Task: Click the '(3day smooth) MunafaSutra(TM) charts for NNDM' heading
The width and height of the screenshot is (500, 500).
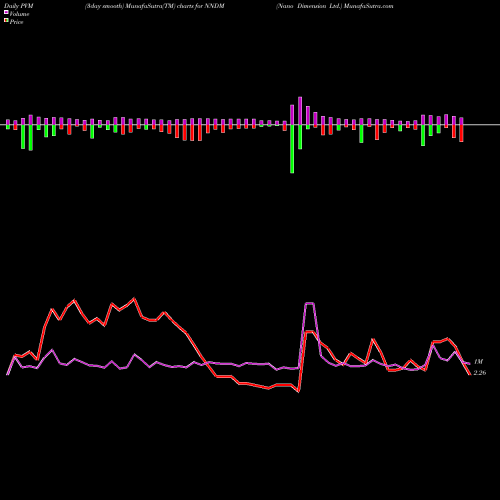Action: pyautogui.click(x=155, y=6)
